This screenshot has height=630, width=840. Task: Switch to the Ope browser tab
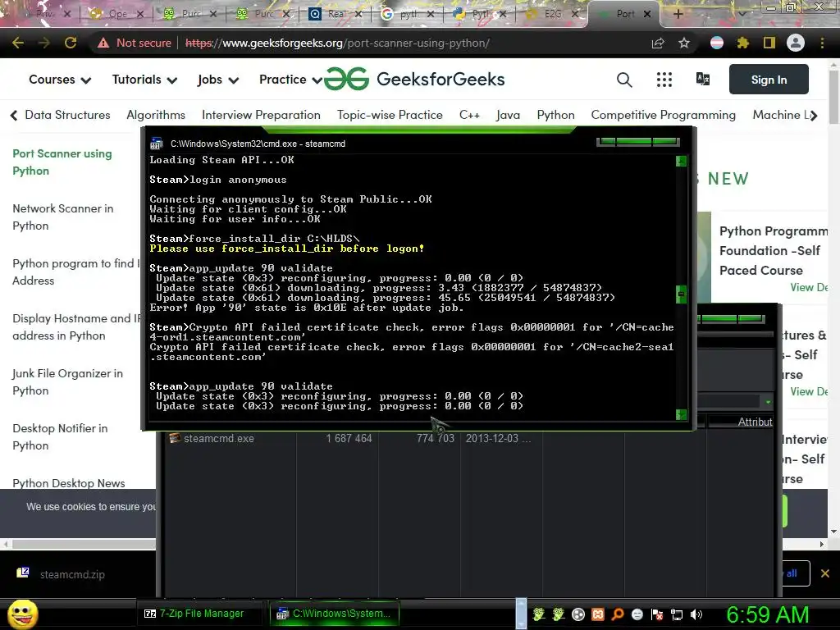click(117, 14)
